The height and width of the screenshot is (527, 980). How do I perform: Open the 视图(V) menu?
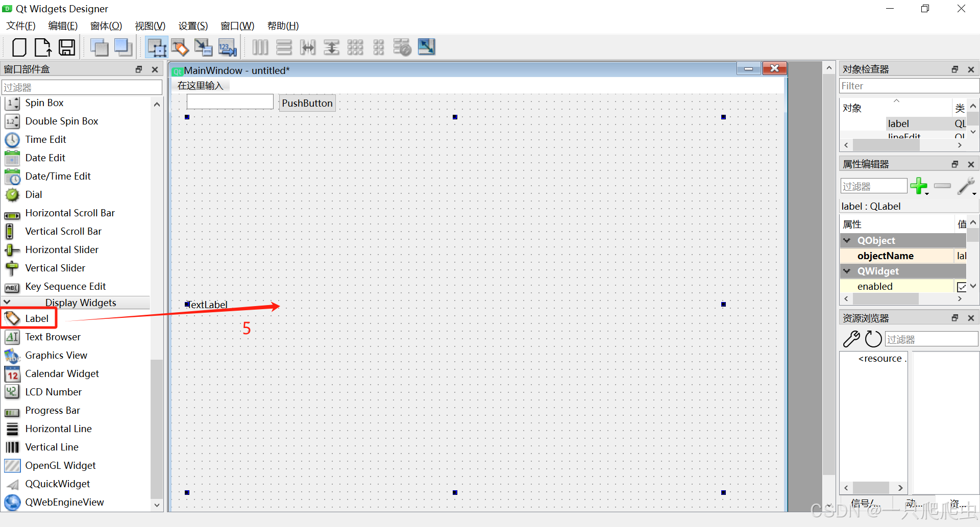point(150,26)
